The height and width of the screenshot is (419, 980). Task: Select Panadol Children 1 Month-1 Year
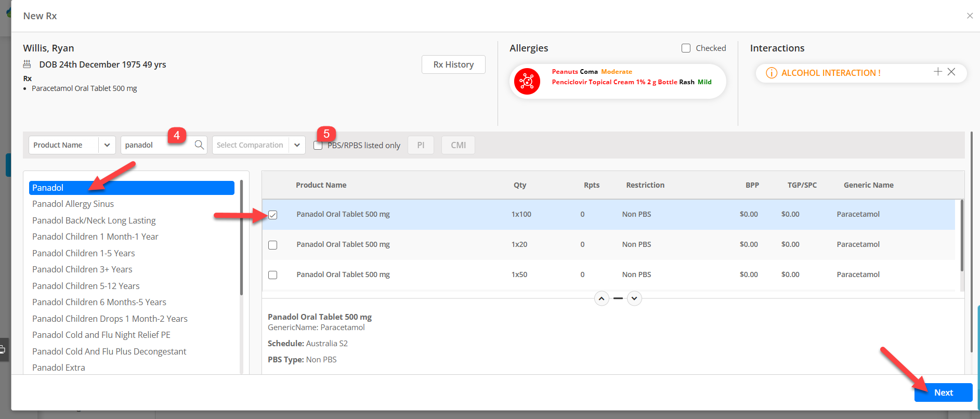pos(95,237)
